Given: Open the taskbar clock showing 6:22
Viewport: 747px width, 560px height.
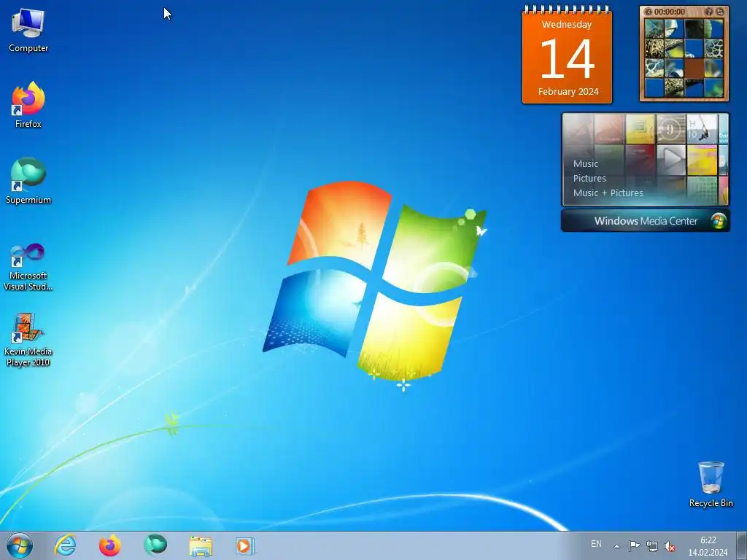Looking at the screenshot, I should pos(708,546).
